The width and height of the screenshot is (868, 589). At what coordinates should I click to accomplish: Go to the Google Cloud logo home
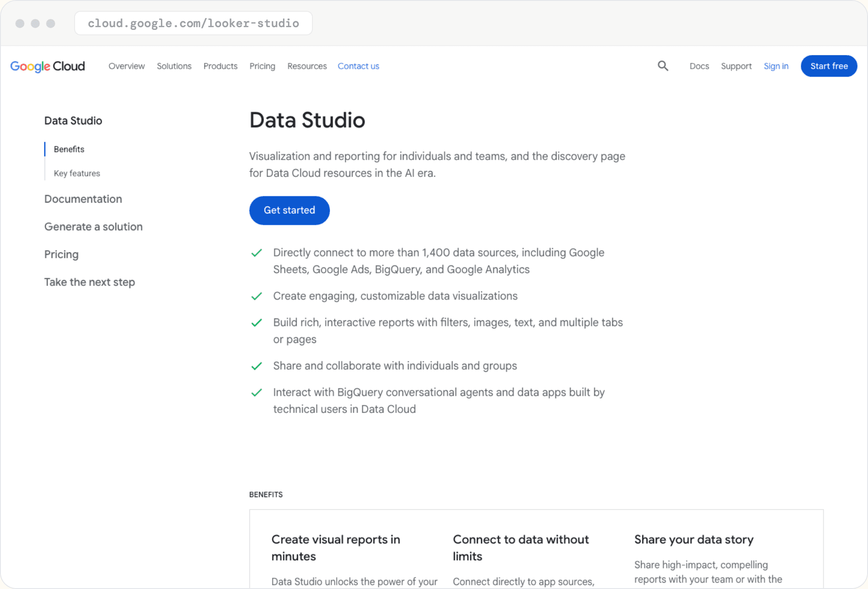click(47, 66)
